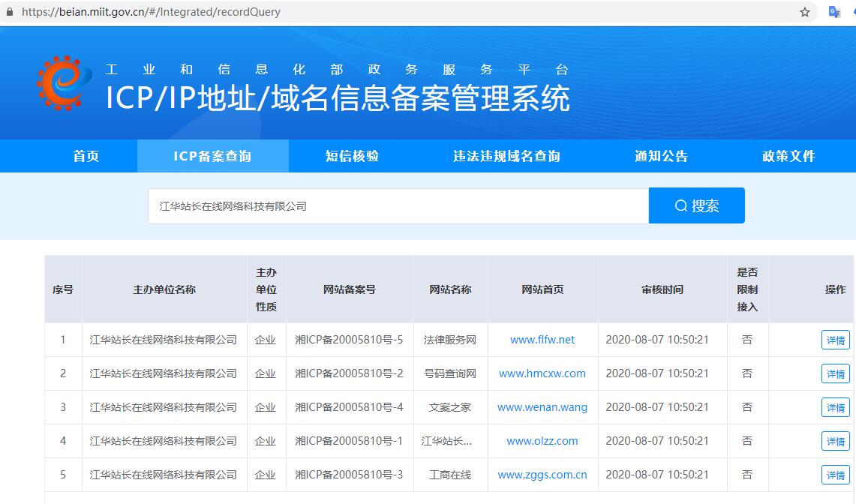Select record number 湘ICP备20005810号-4
856x504 pixels.
(x=349, y=407)
